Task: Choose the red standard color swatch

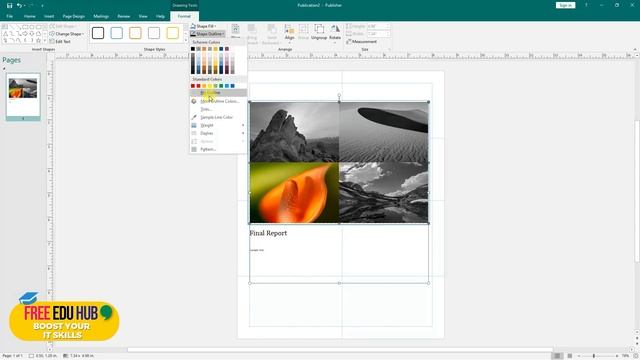Action: 198,86
